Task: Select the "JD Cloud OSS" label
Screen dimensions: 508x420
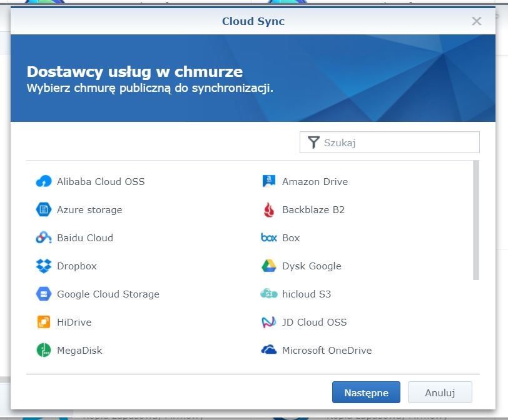Action: 314,322
